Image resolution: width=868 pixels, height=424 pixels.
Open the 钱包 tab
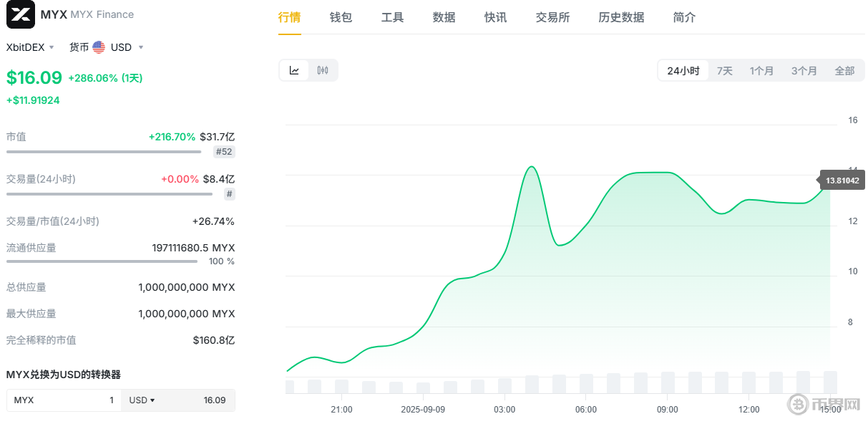tap(341, 17)
